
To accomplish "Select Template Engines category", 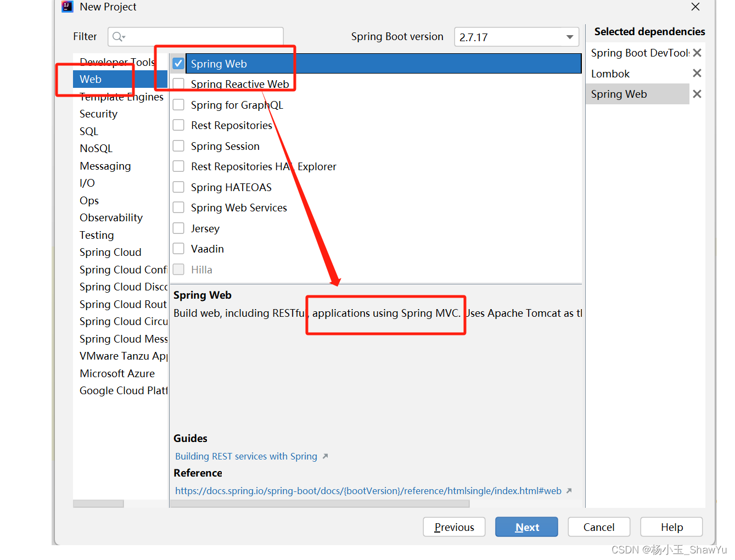I will pyautogui.click(x=121, y=97).
